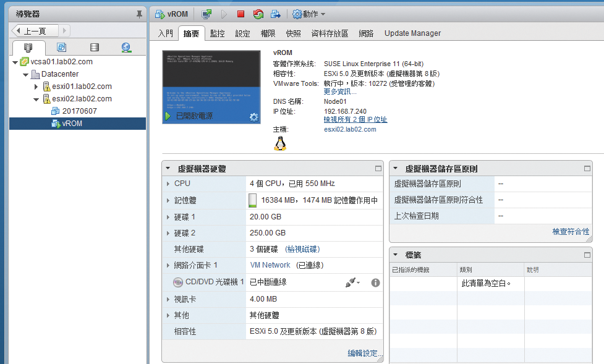The image size is (604, 364).
Task: Open the Hosts and Clusters inventory view
Action: point(28,48)
